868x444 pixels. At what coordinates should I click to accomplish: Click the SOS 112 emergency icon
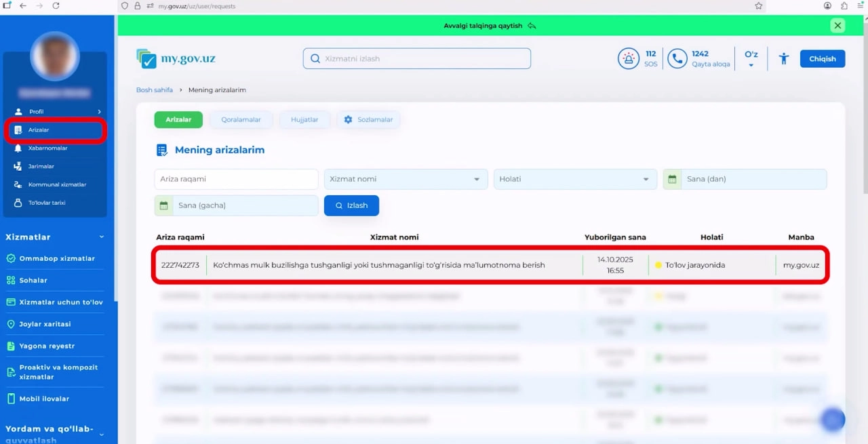point(629,59)
